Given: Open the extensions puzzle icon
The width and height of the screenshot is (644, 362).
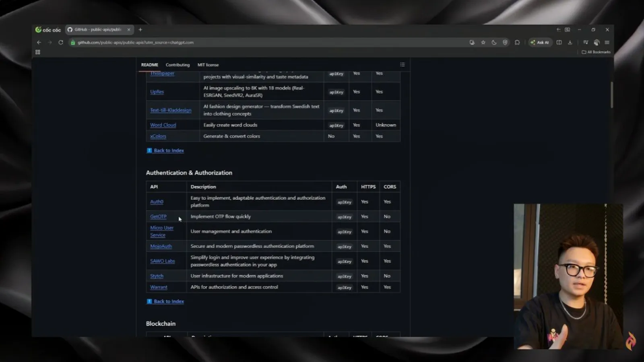Looking at the screenshot, I should tap(517, 42).
